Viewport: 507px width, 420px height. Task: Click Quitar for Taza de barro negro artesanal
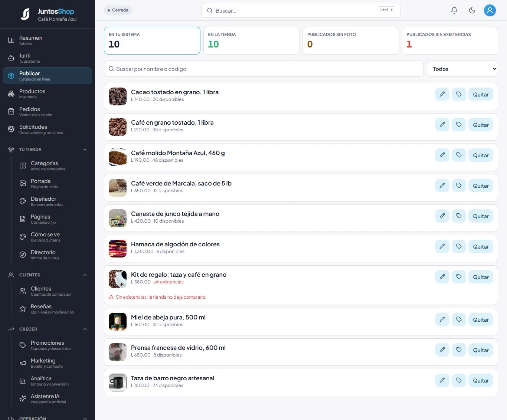point(481,380)
